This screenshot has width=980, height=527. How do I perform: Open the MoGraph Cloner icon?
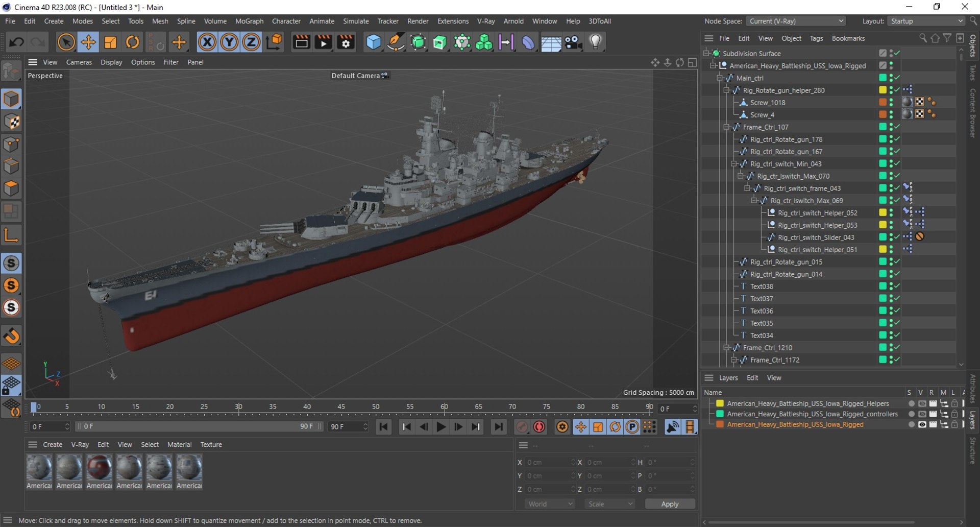462,42
